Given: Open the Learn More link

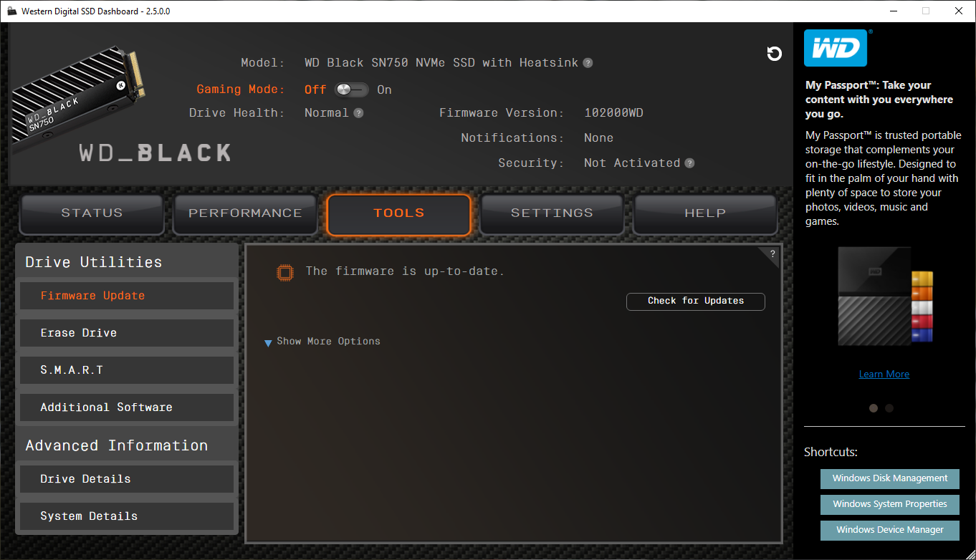Looking at the screenshot, I should click(884, 375).
